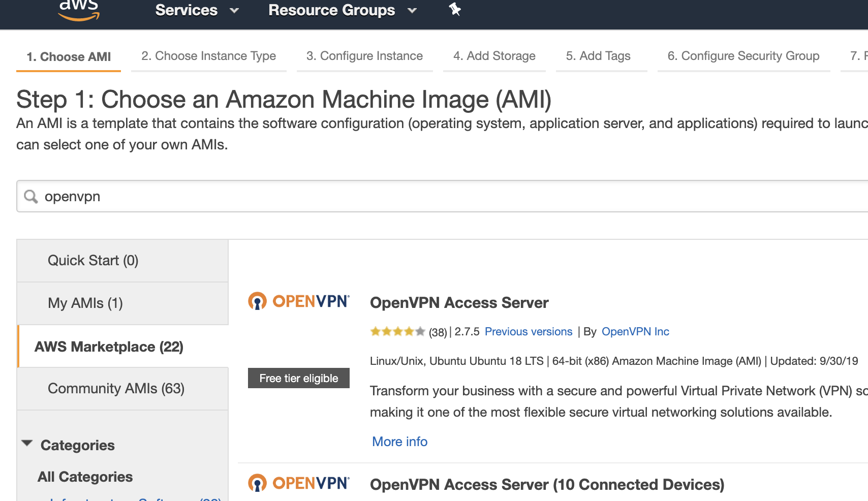Image resolution: width=868 pixels, height=501 pixels.
Task: Open the OpenVPN Inc vendor link
Action: 635,332
